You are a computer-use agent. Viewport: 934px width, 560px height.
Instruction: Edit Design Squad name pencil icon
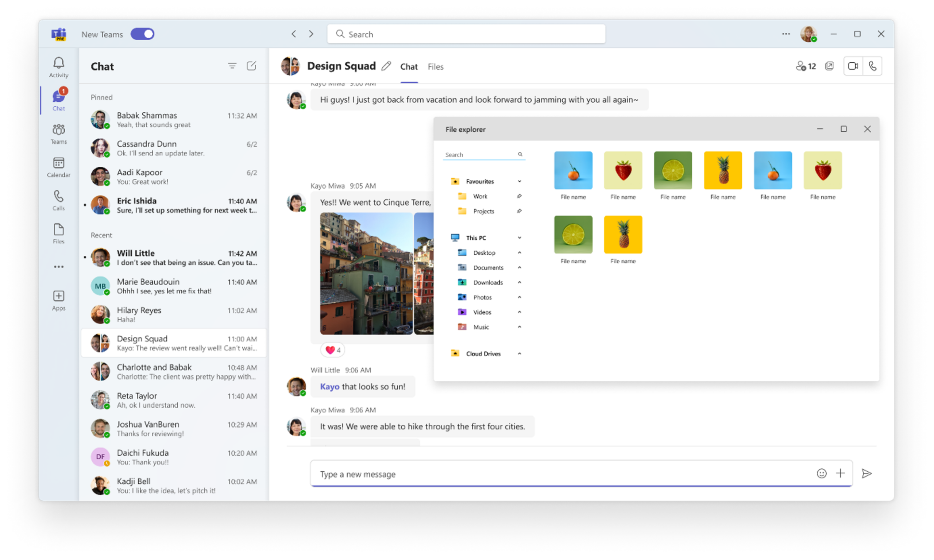386,66
